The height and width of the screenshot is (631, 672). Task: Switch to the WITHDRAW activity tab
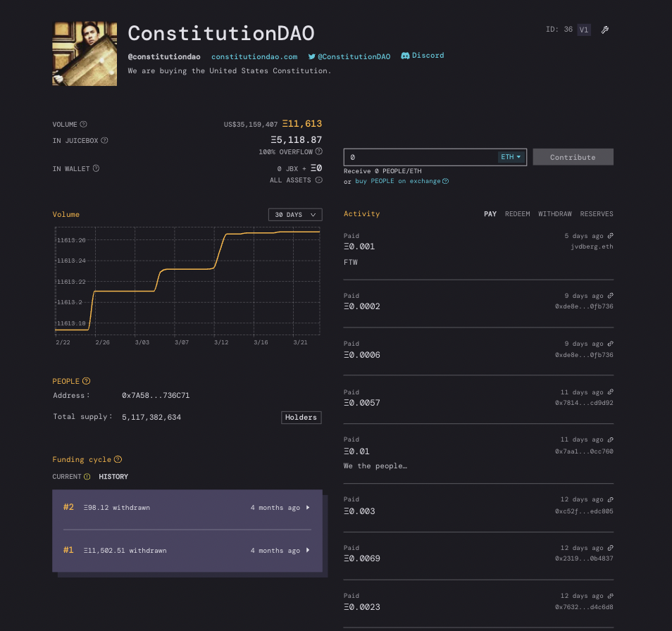tap(554, 214)
